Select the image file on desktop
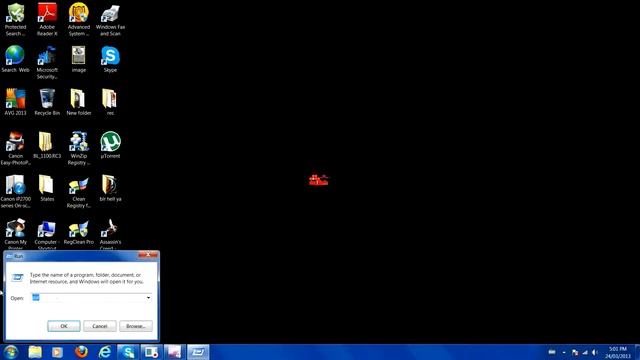The height and width of the screenshot is (360, 640). point(79,59)
